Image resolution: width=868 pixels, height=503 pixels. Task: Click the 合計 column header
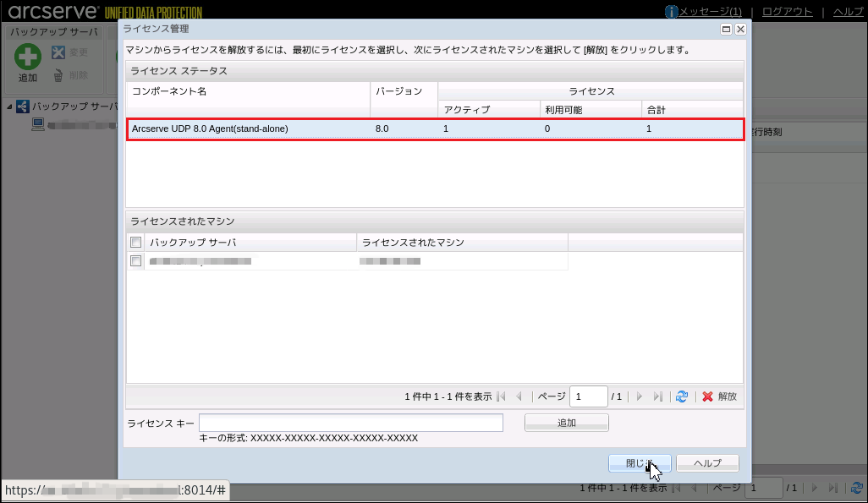pyautogui.click(x=693, y=110)
